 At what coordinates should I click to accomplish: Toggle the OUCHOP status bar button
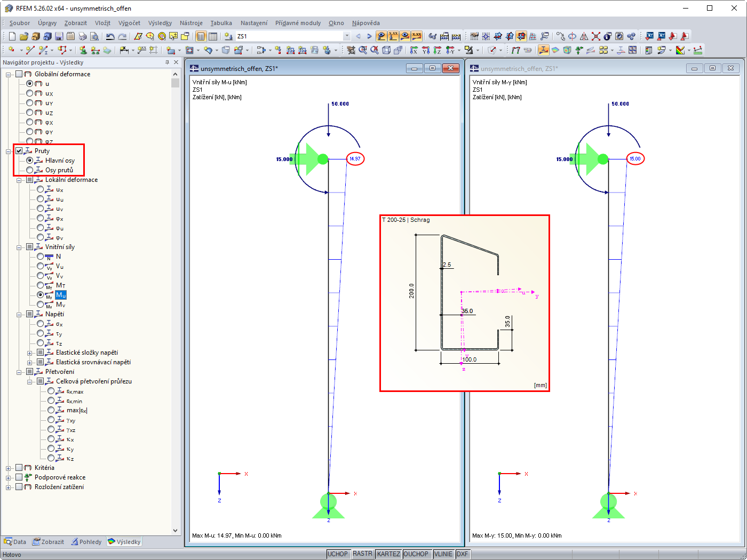pyautogui.click(x=416, y=554)
